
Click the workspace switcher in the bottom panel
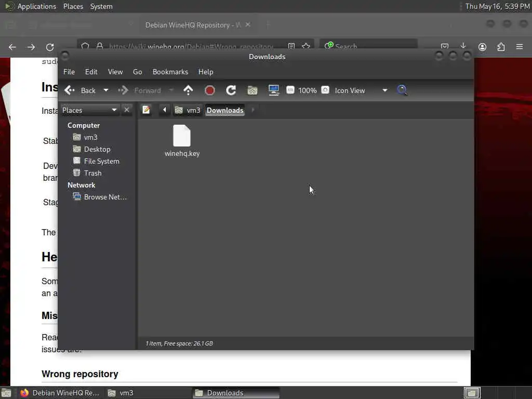472,393
